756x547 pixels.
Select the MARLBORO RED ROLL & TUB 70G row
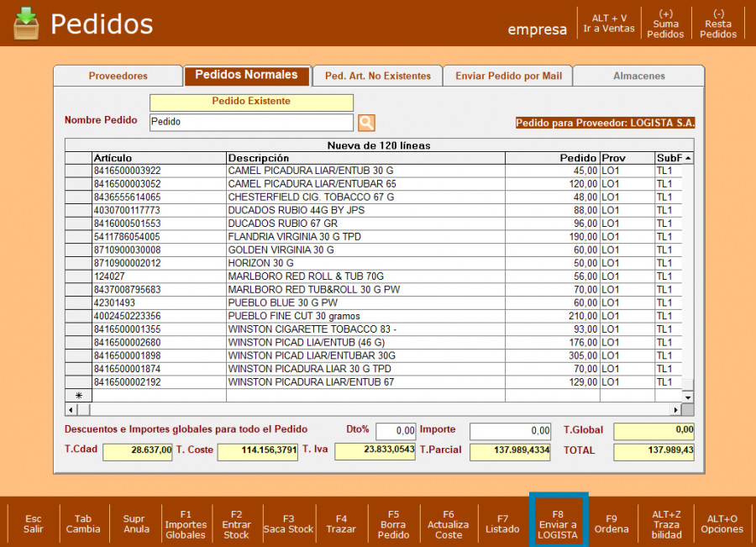(x=365, y=276)
